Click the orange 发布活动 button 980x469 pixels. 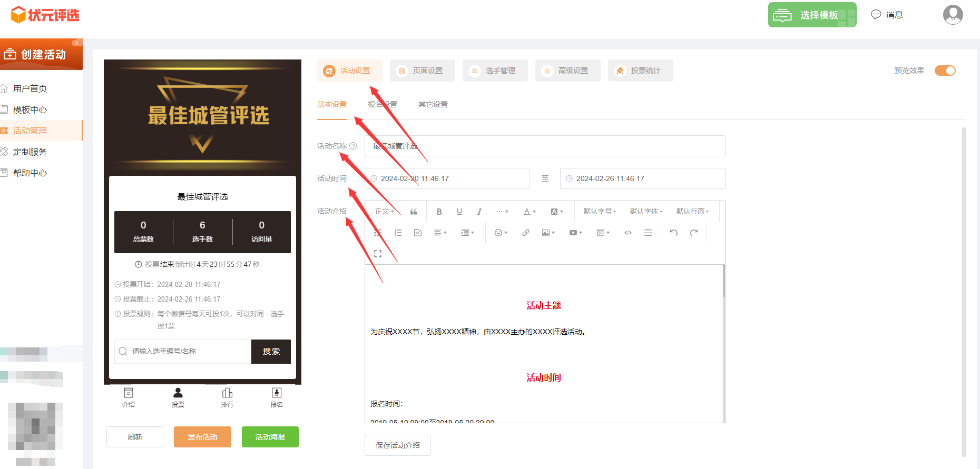[x=202, y=437]
